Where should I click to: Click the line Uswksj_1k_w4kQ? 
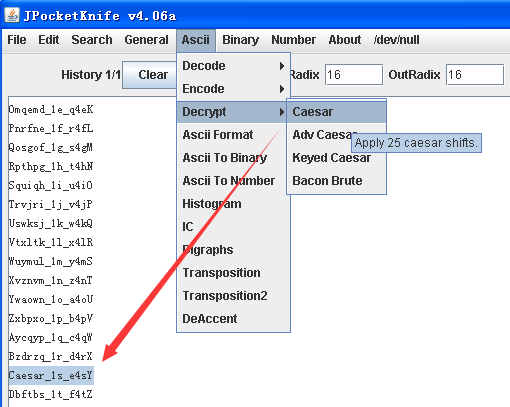(x=51, y=224)
